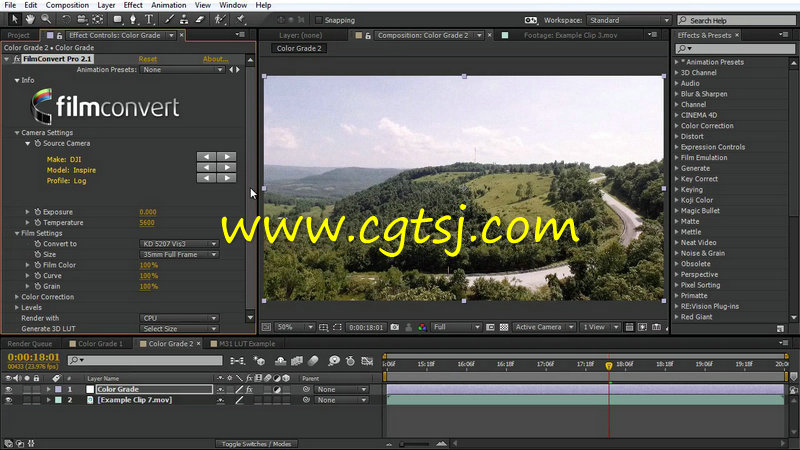
Task: Open the Animation Presets dropdown
Action: click(182, 69)
